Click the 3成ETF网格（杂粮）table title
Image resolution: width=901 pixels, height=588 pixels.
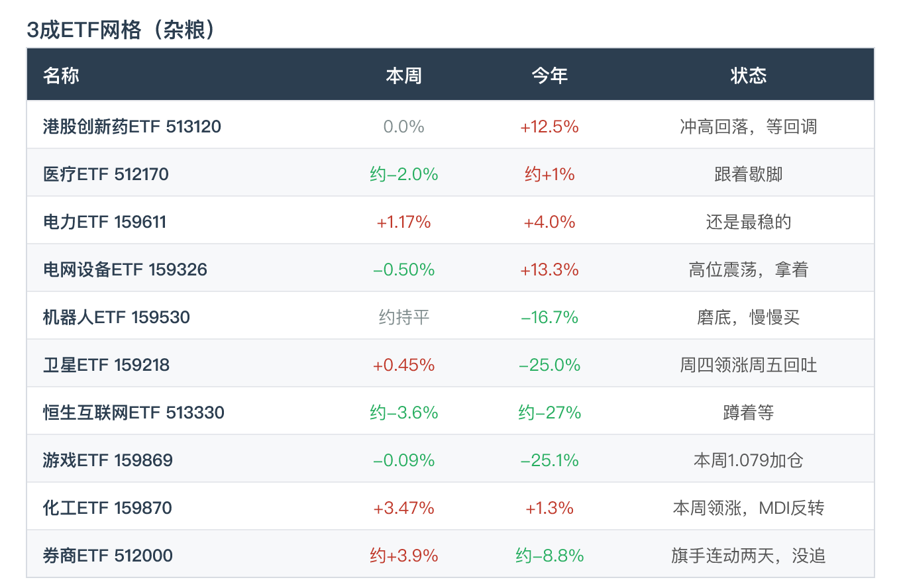[122, 30]
